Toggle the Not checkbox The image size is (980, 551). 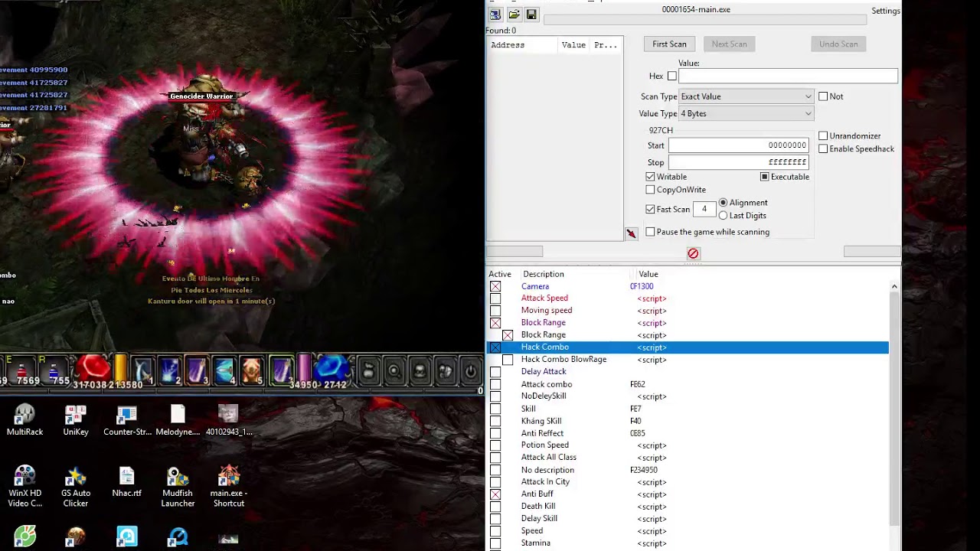(x=823, y=96)
